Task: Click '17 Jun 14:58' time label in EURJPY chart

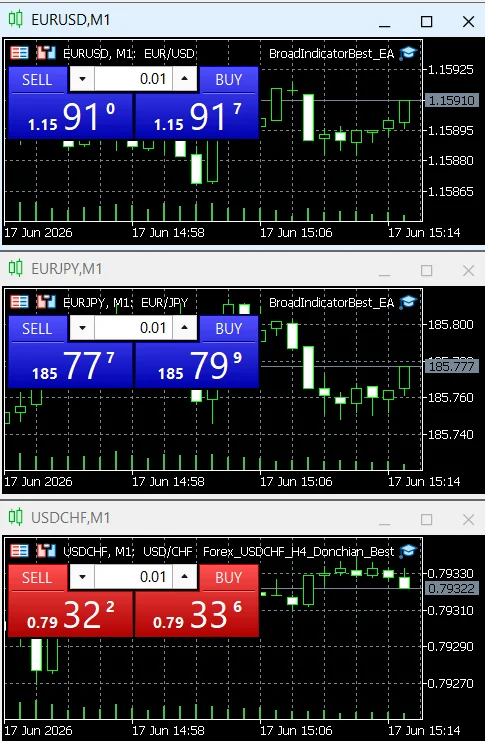Action: coord(168,482)
